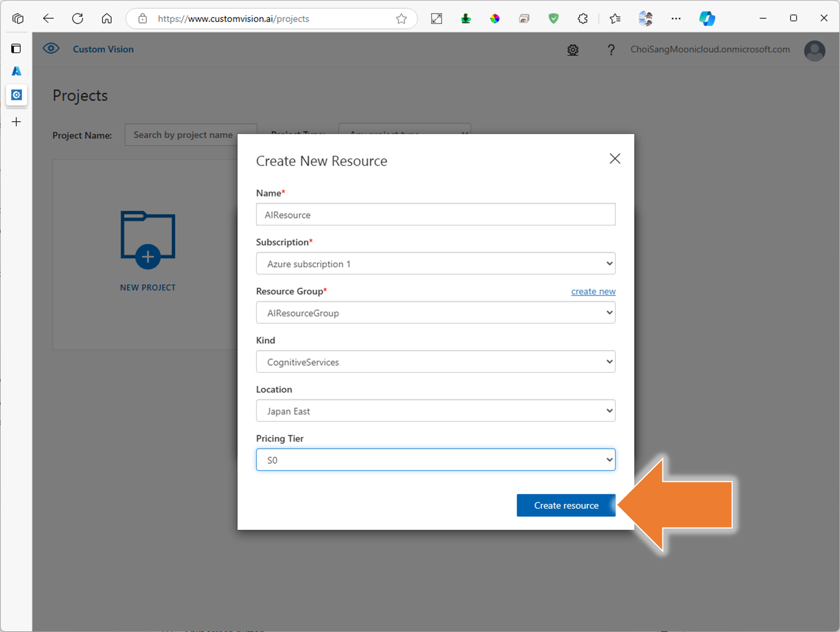Open the Custom Vision home link

[103, 49]
